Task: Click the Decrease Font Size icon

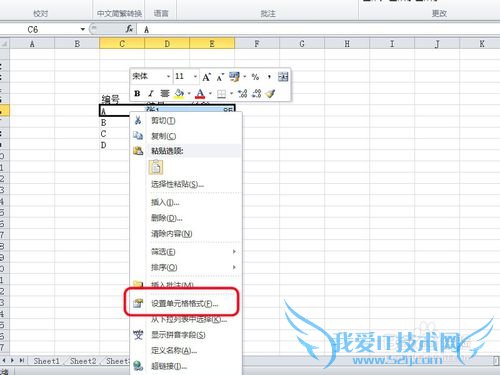Action: tap(220, 77)
